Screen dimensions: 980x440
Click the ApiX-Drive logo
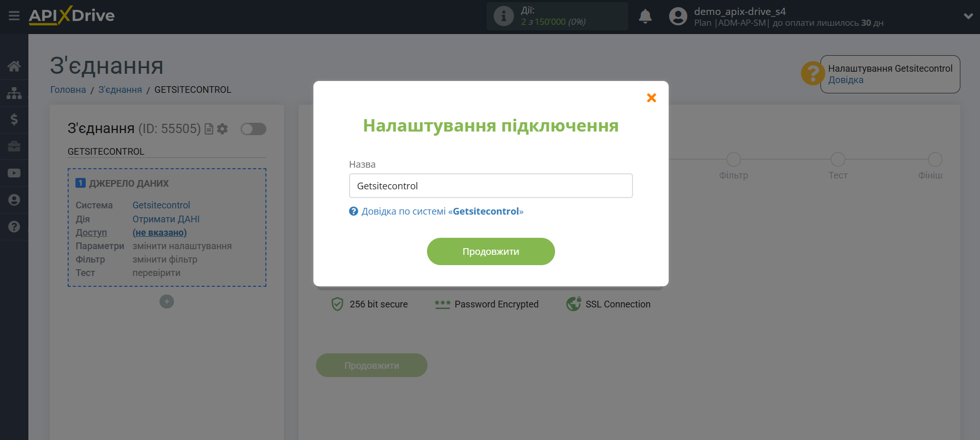tap(72, 15)
